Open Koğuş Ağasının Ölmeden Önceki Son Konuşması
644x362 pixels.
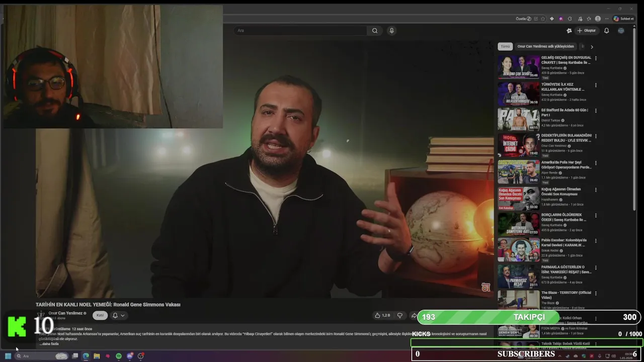pyautogui.click(x=561, y=192)
